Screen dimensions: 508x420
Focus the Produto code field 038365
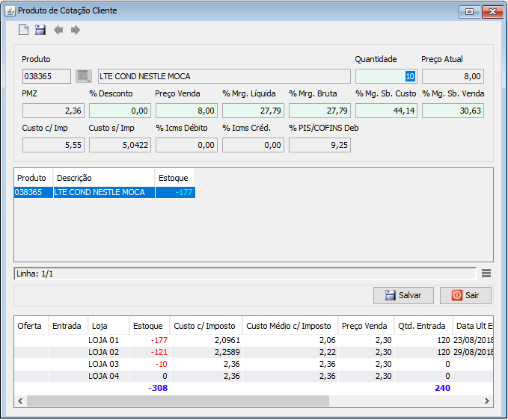pyautogui.click(x=46, y=76)
